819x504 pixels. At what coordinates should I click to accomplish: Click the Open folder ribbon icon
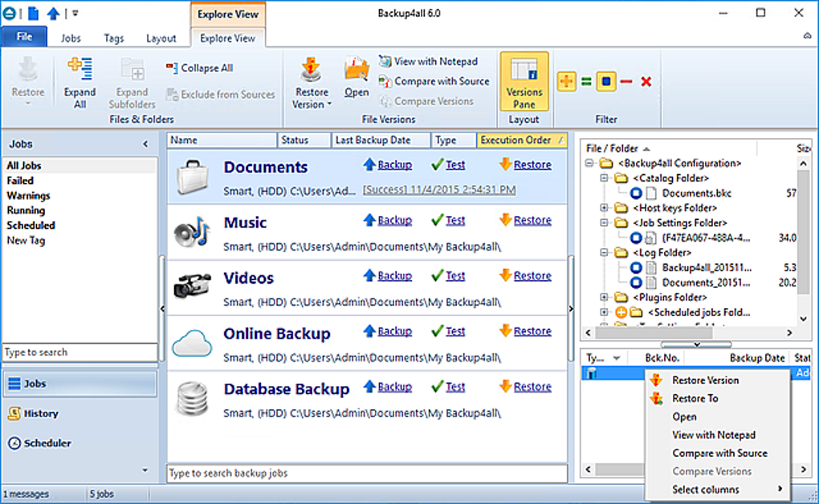point(357,69)
